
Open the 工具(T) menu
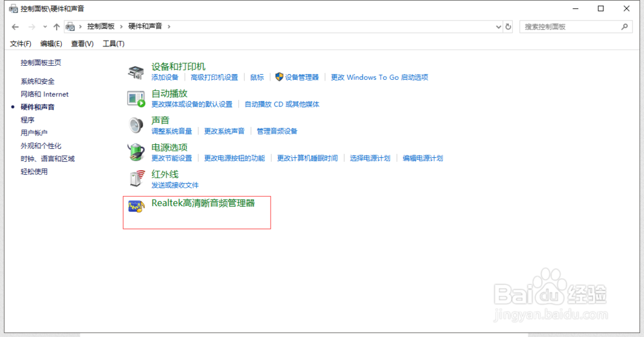[x=113, y=44]
